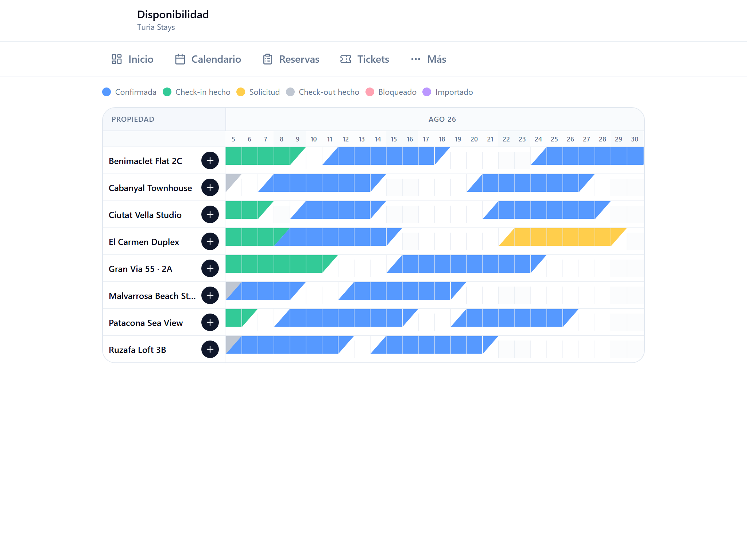Select the green check-in bar on Gran Via 55

tap(282, 264)
